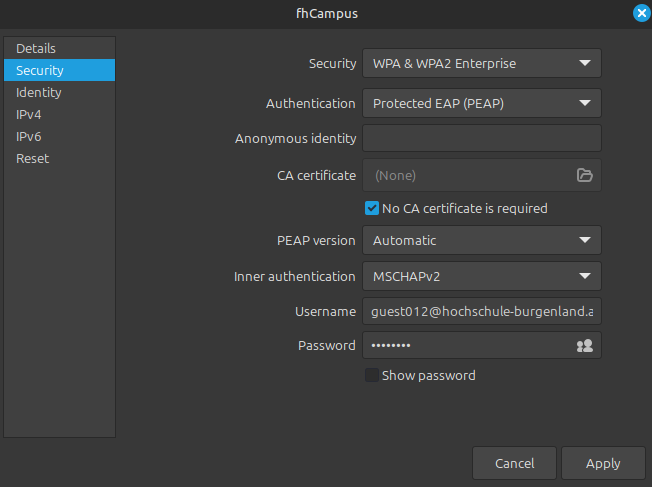Click the PEAP version label
The height and width of the screenshot is (487, 652).
(x=316, y=240)
